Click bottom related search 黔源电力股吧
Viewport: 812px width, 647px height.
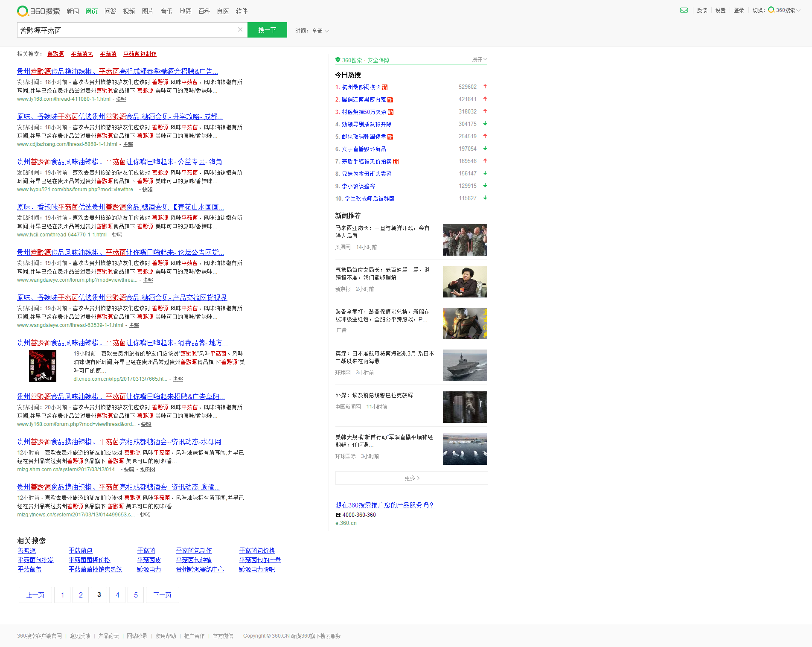(257, 569)
